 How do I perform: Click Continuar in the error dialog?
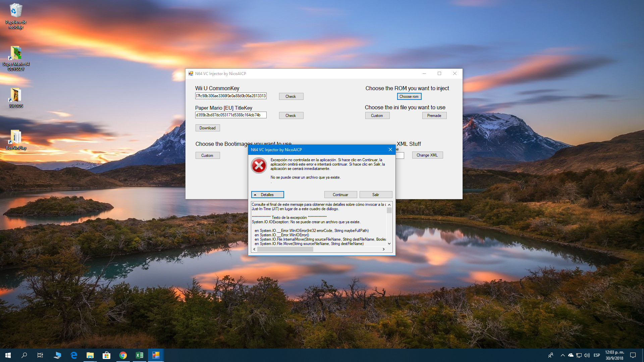point(340,195)
